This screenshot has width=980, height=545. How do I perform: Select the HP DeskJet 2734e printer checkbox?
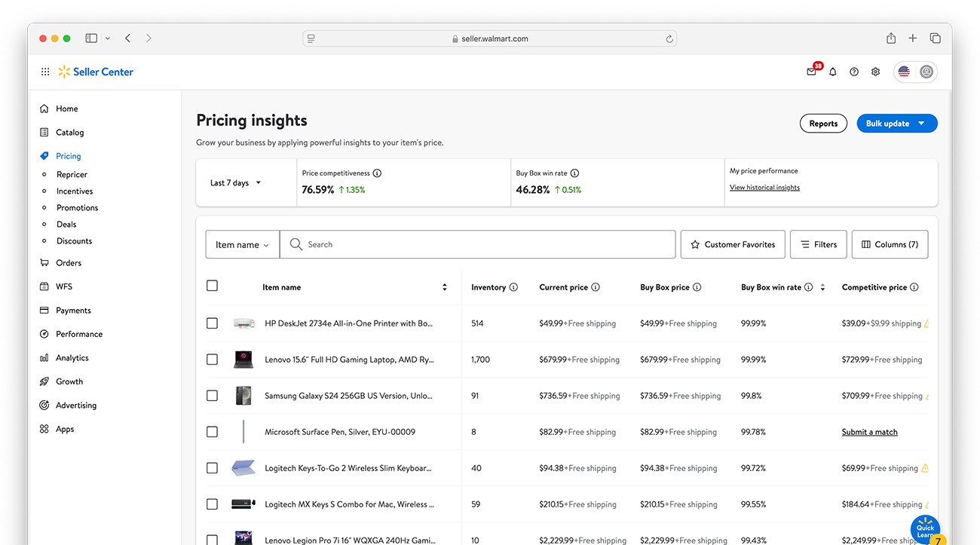(x=212, y=323)
